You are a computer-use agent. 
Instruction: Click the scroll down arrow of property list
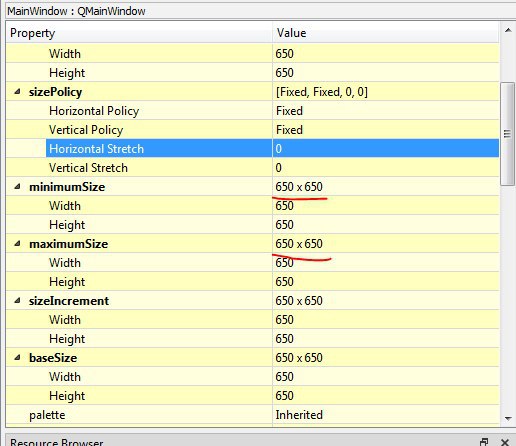tap(508, 418)
